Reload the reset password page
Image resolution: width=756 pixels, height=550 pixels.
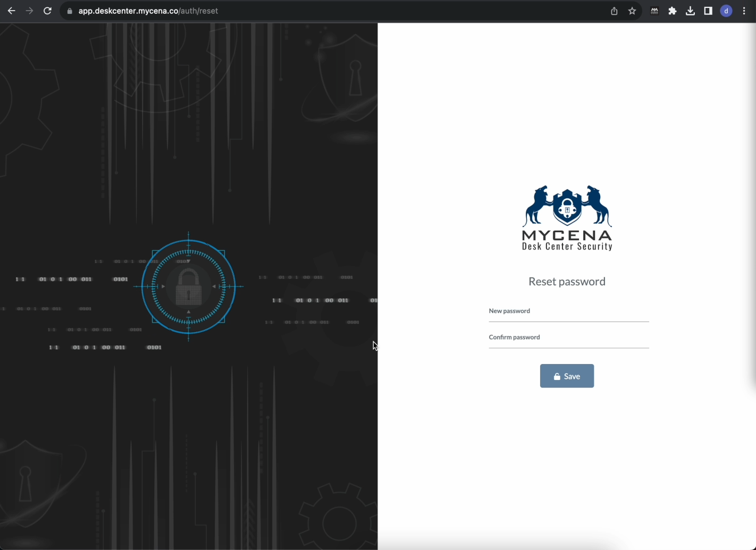point(47,11)
